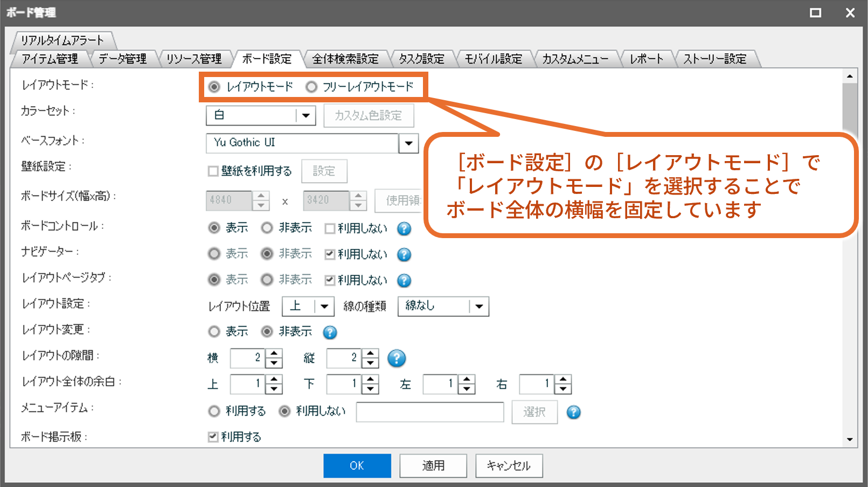Screen dimensions: 868x487
Task: Open help icon in メニューアイテム row
Action: click(574, 412)
